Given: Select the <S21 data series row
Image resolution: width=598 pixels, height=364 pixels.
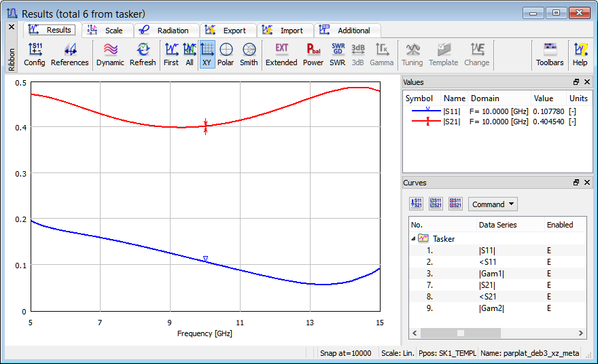Looking at the screenshot, I should [497, 297].
